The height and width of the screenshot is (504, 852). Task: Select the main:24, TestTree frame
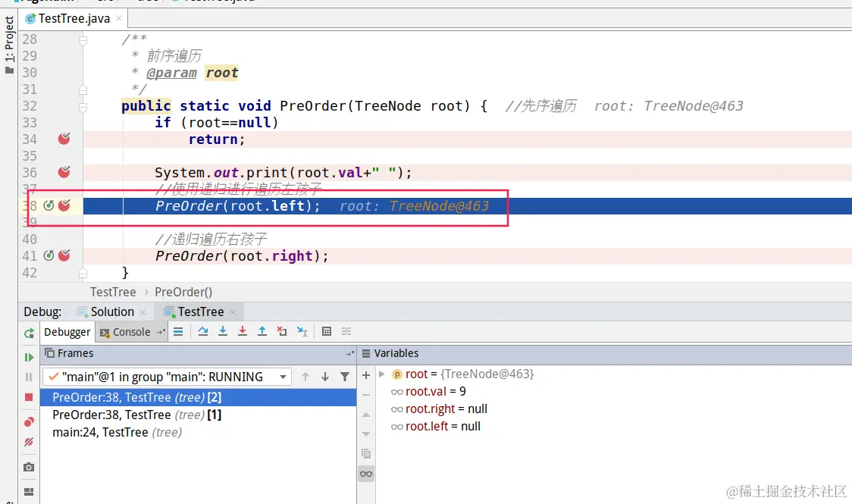(x=199, y=432)
